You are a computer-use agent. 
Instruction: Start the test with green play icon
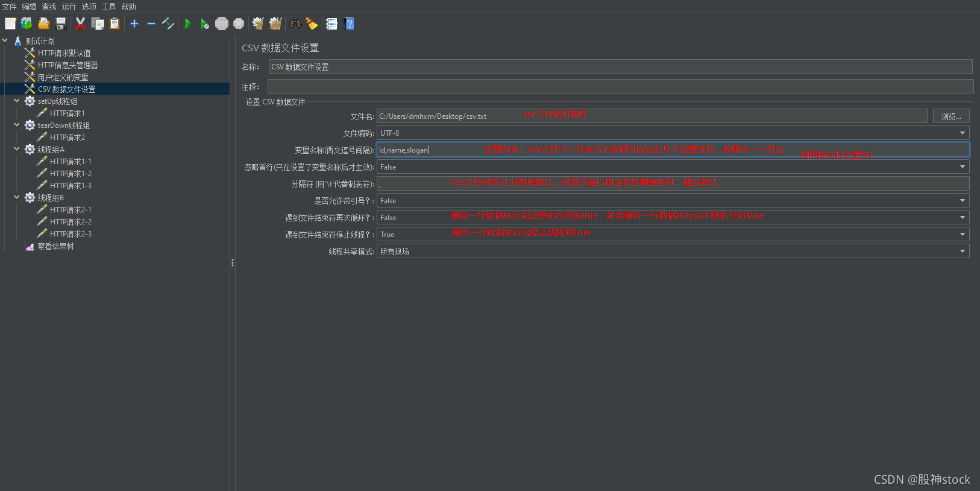(x=188, y=24)
